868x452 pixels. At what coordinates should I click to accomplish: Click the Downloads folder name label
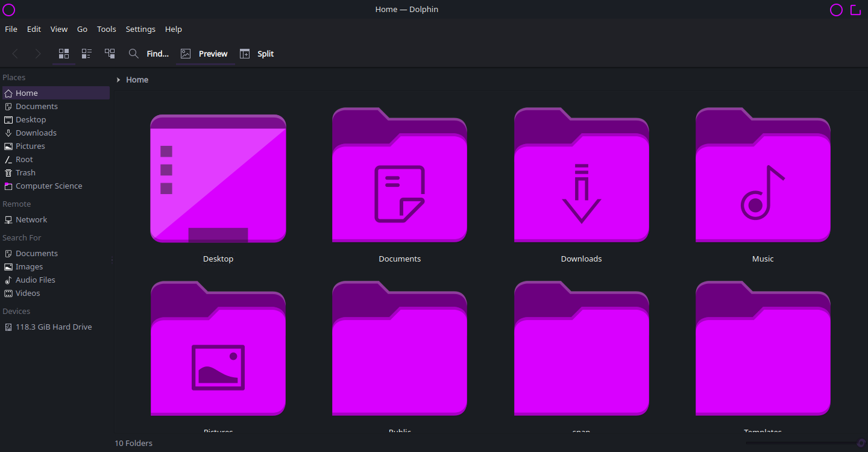pyautogui.click(x=582, y=259)
